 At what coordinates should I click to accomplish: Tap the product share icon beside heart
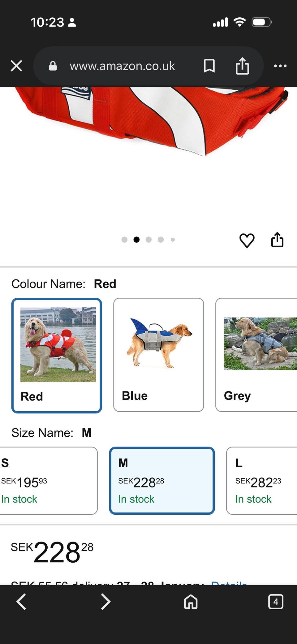pos(277,240)
